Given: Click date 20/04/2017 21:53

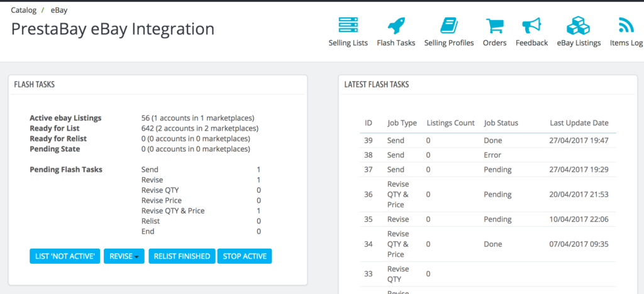Looking at the screenshot, I should (x=579, y=194).
